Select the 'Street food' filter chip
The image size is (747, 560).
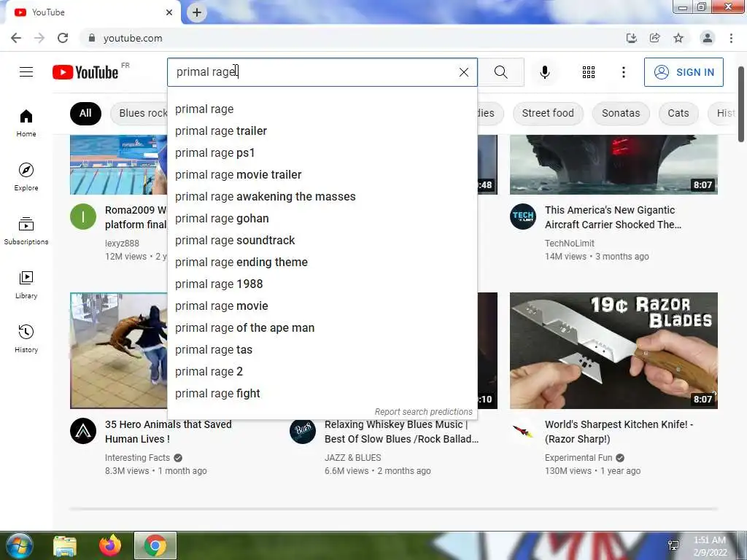coord(548,113)
